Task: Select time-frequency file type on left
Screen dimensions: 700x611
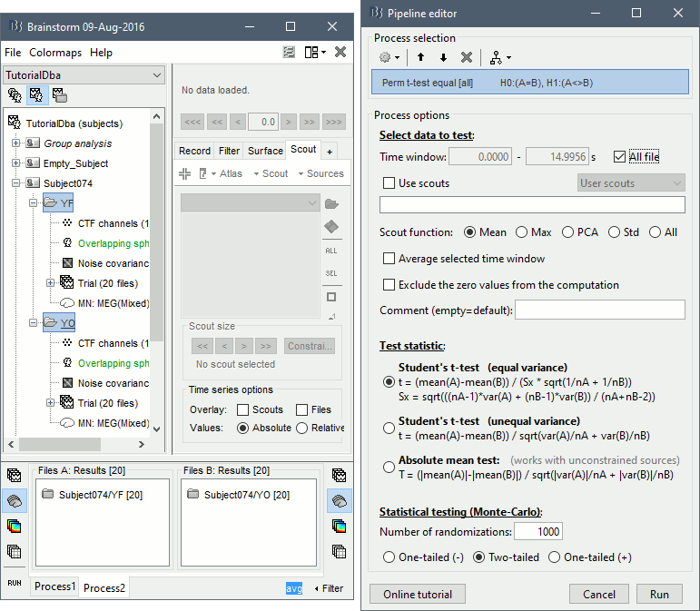Action: [x=15, y=526]
